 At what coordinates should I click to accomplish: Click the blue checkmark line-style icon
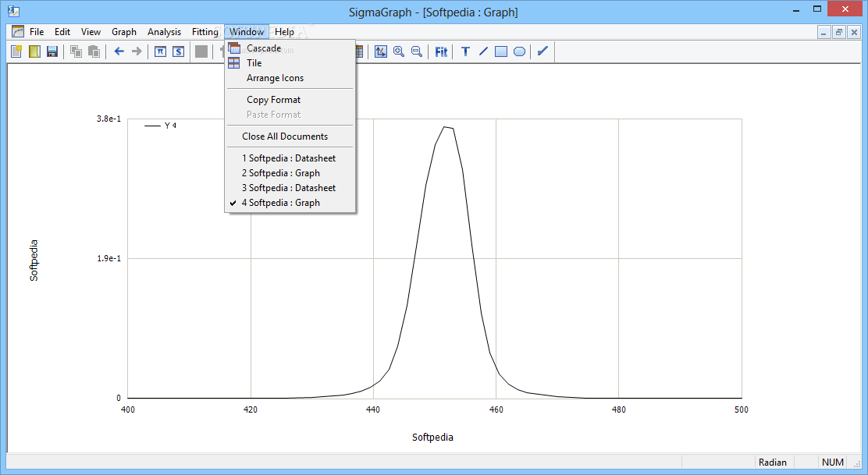[543, 51]
